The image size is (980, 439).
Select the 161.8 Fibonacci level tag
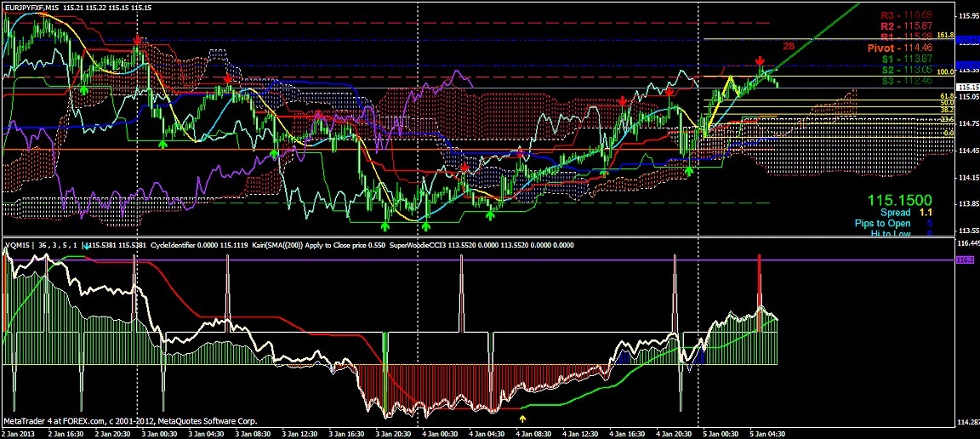(946, 36)
